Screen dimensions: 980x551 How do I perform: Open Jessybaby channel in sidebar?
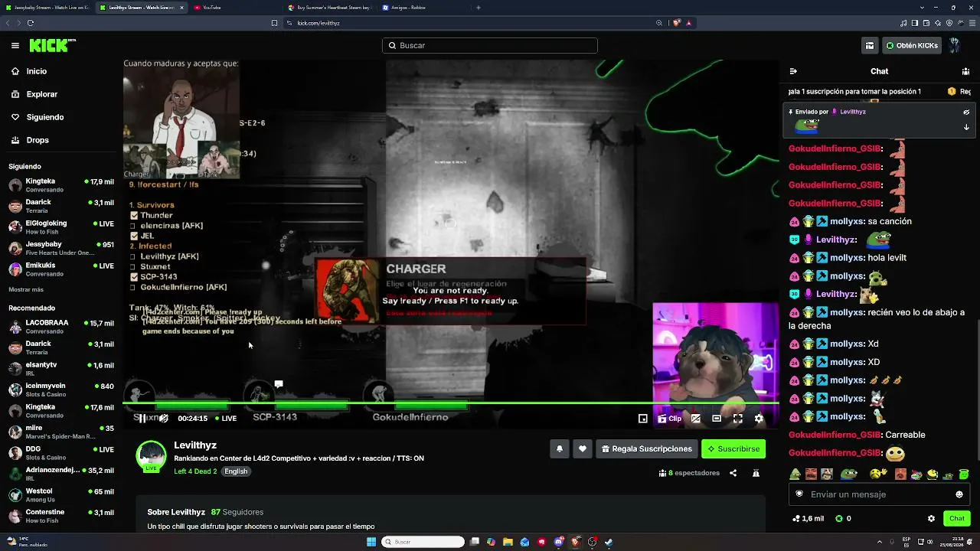pyautogui.click(x=61, y=249)
